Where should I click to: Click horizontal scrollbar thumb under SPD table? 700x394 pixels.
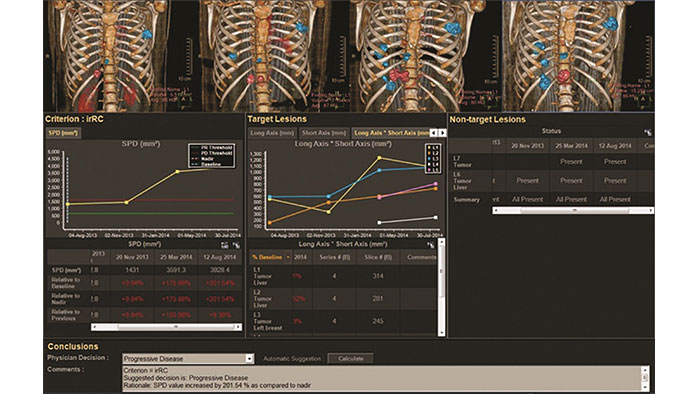175,327
